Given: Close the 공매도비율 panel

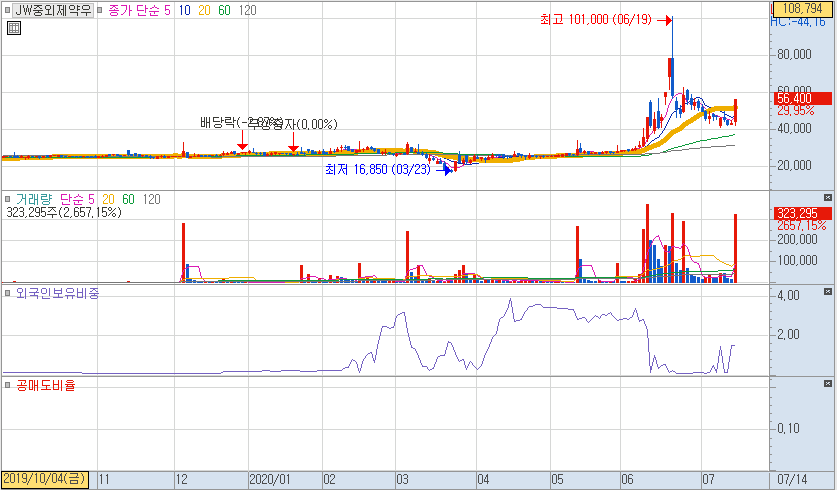Looking at the screenshot, I should pos(827,383).
